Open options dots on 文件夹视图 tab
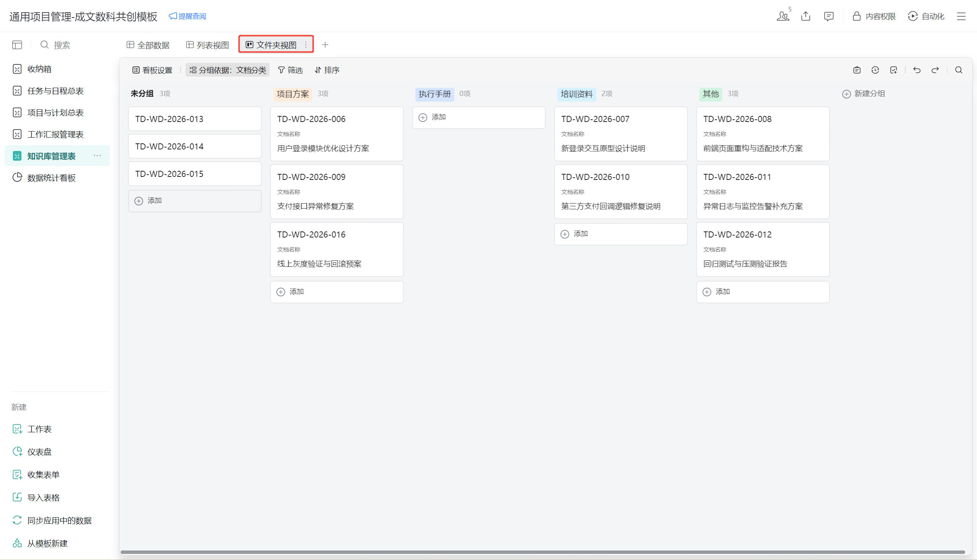 click(306, 45)
